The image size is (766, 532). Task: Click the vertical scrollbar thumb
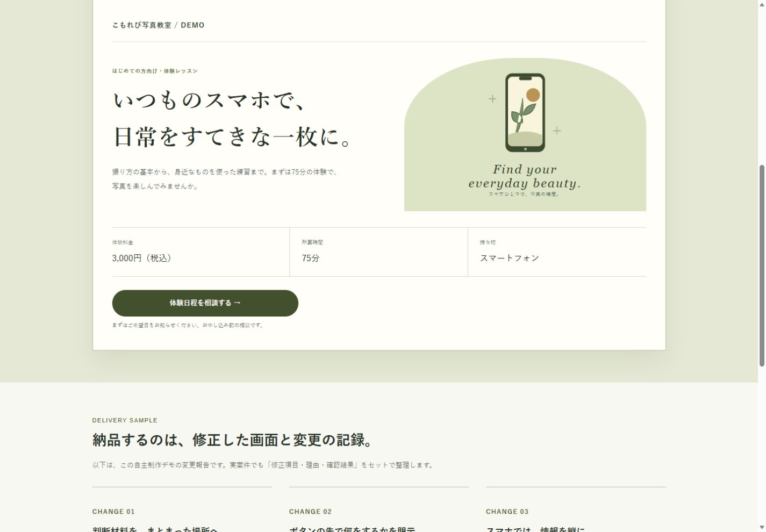762,266
